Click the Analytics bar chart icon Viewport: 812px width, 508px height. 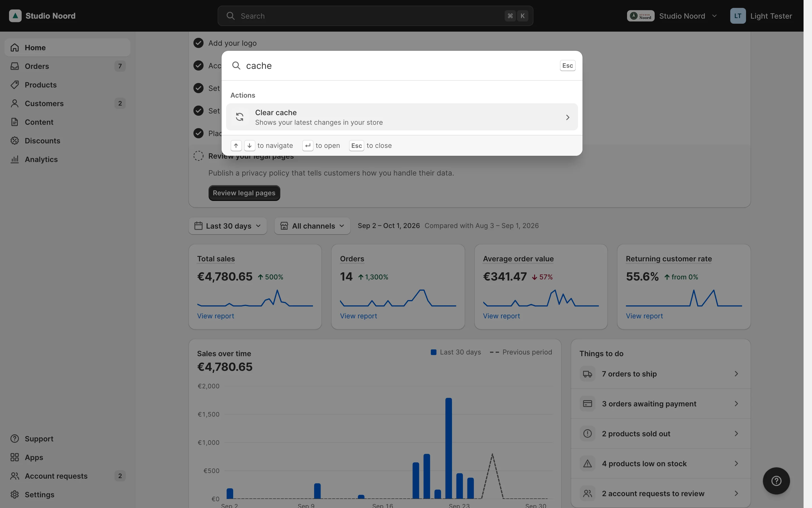(x=15, y=159)
